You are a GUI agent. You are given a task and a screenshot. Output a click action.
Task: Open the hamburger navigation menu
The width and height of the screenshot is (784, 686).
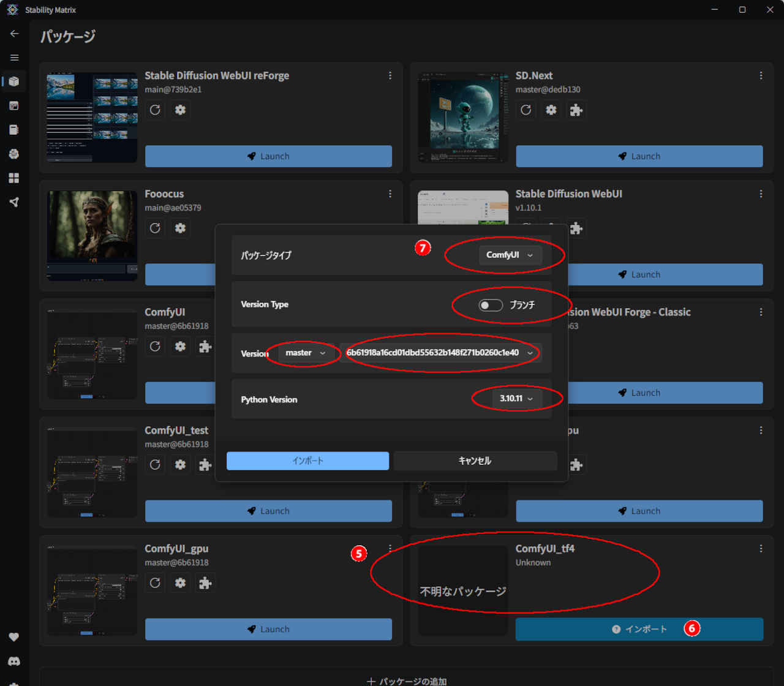[x=14, y=58]
